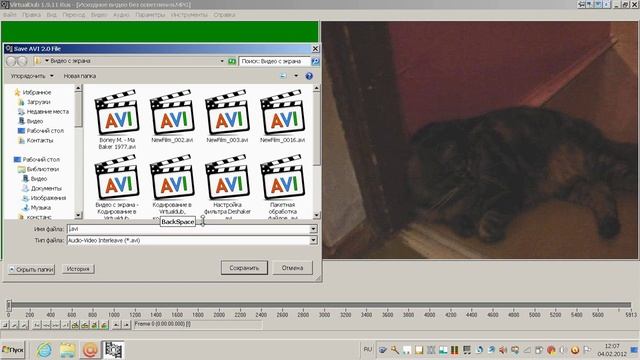Click the RU language indicator
The height and width of the screenshot is (360, 640).
tap(368, 349)
